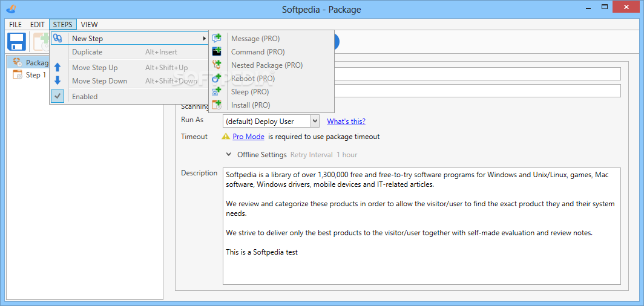
Task: Open the What's this? link
Action: tap(346, 122)
